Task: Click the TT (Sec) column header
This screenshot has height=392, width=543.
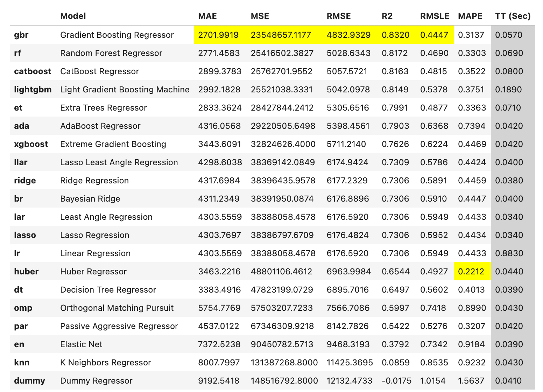Action: tap(513, 16)
